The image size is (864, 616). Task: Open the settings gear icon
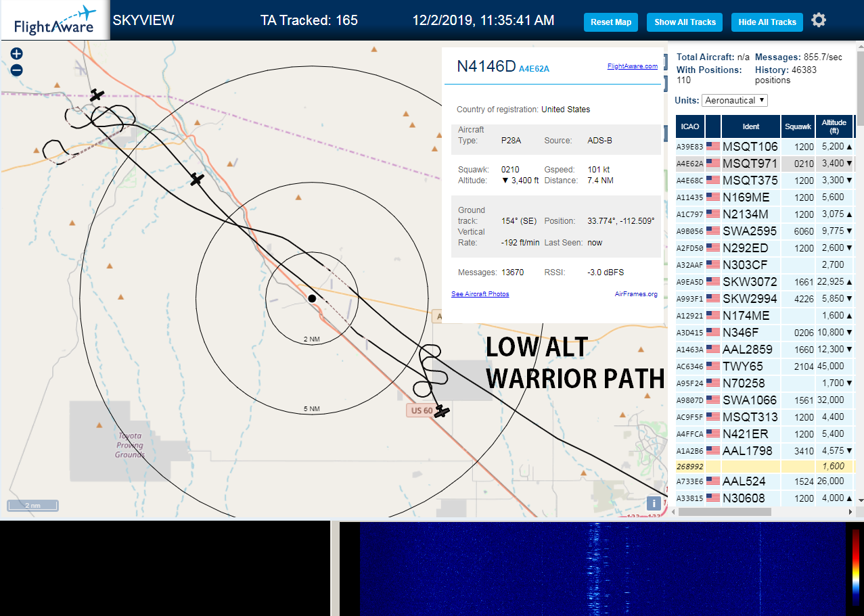[x=819, y=20]
